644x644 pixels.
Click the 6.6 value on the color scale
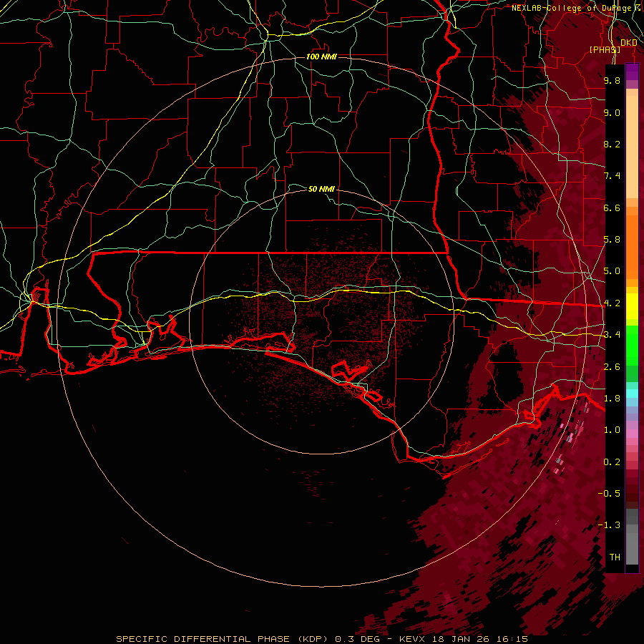(612, 208)
